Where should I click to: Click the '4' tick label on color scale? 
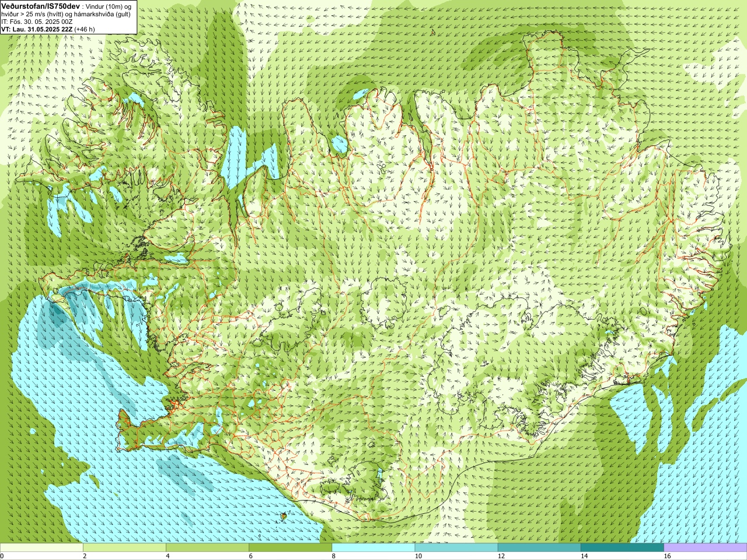click(167, 556)
